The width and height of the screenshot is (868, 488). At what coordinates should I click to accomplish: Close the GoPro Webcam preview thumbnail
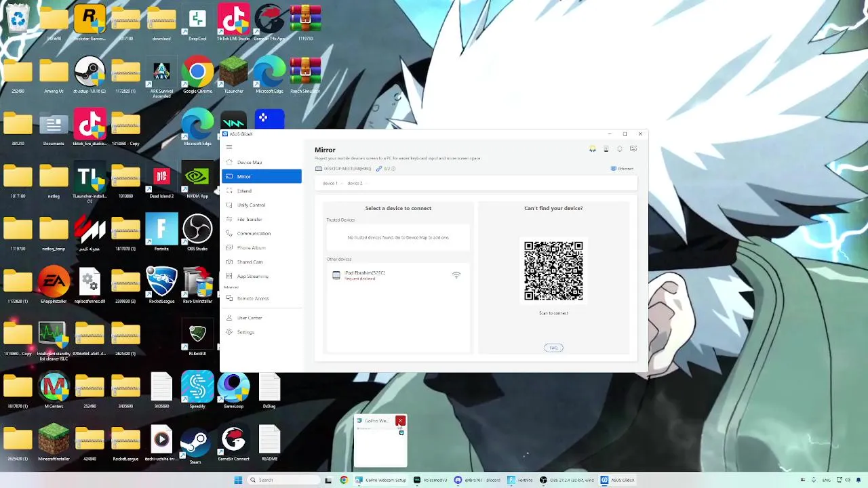coord(400,421)
